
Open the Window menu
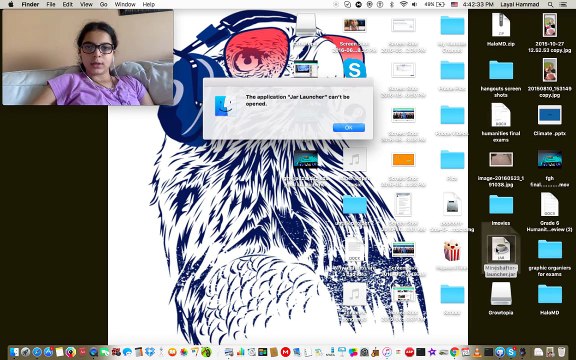coord(125,4)
